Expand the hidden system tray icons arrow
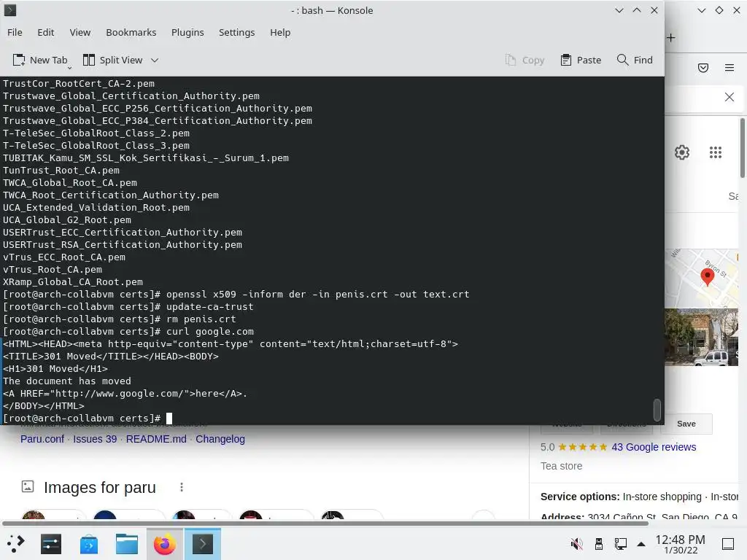This screenshot has width=747, height=560. [x=641, y=544]
